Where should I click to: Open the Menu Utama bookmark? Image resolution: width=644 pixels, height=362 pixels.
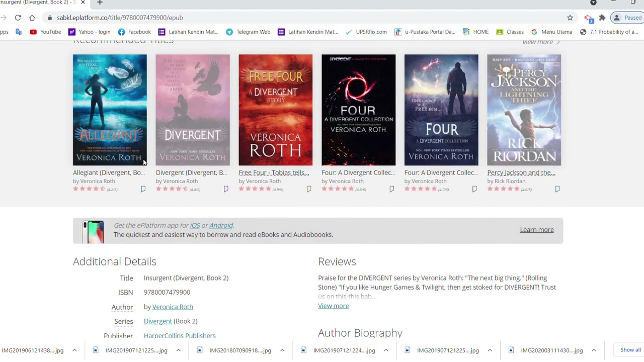click(x=551, y=32)
